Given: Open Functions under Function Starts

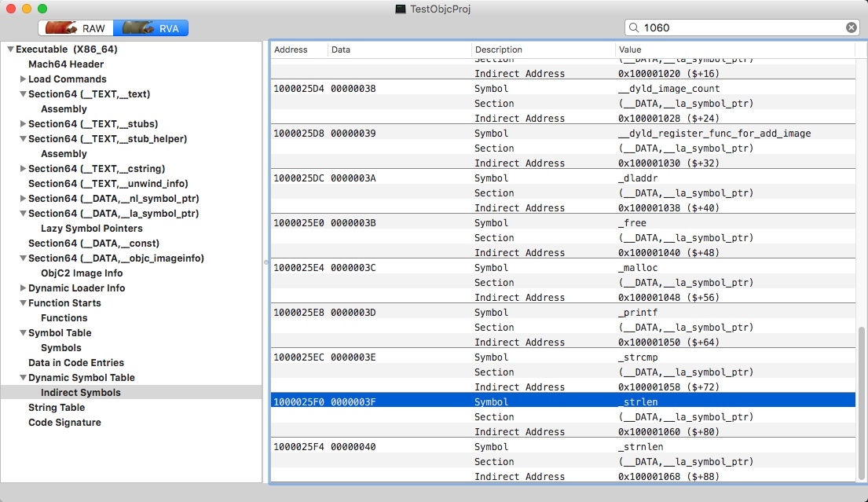Looking at the screenshot, I should coord(64,318).
